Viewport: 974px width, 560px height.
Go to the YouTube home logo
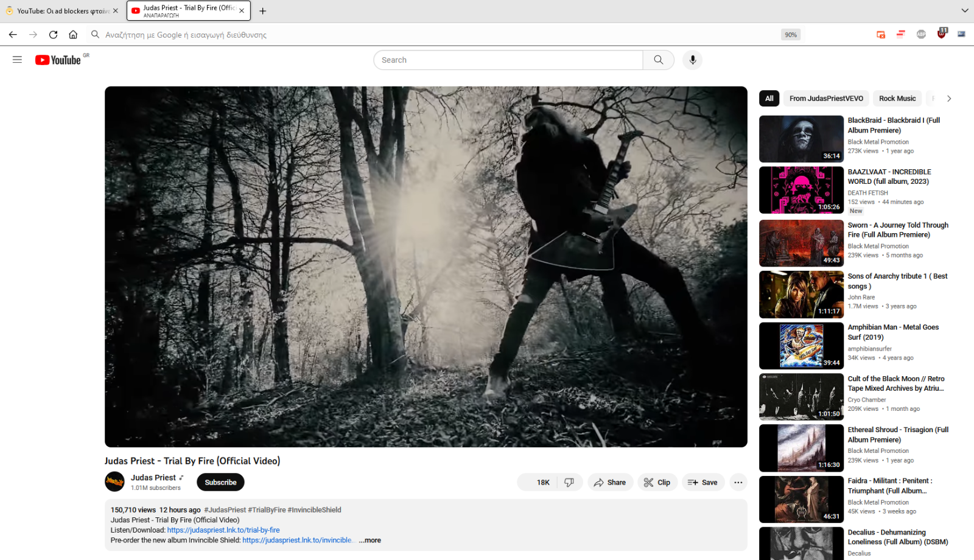click(58, 60)
